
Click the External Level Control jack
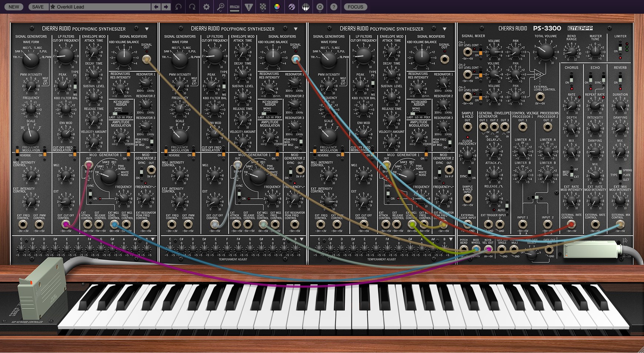click(540, 97)
